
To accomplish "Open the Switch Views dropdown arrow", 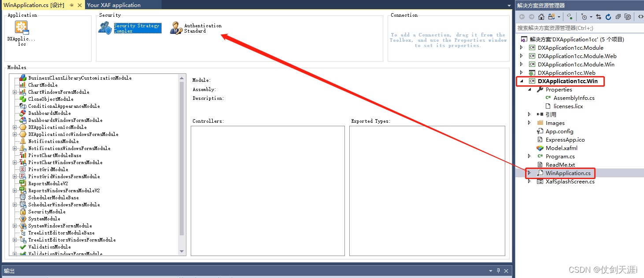I will 559,17.
